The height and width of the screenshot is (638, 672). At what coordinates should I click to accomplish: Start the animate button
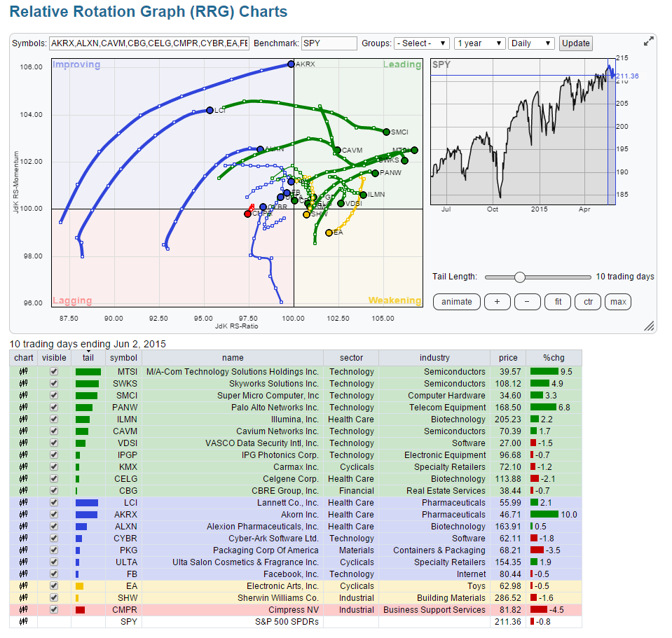457,302
